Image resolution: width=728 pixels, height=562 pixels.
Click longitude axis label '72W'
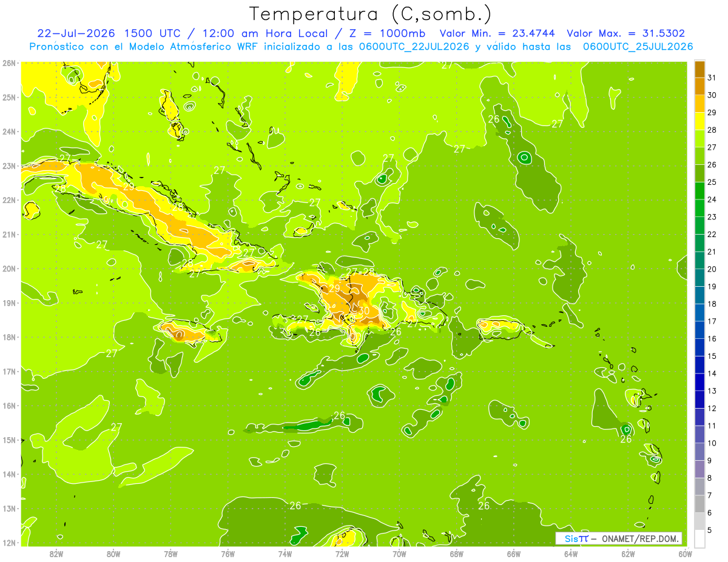tap(342, 554)
